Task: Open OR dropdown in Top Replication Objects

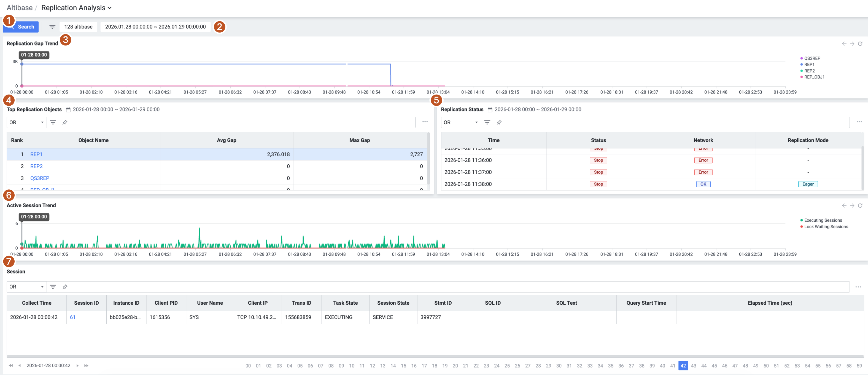Action: [26, 122]
